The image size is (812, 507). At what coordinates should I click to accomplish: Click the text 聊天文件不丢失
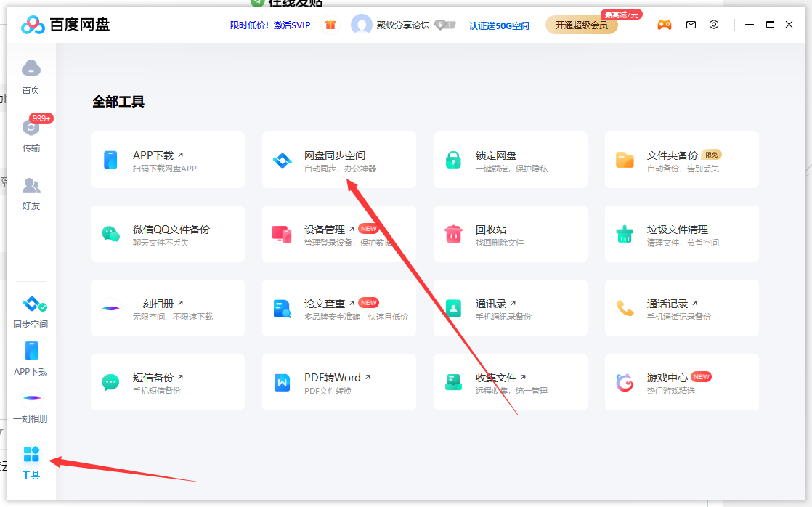(161, 243)
